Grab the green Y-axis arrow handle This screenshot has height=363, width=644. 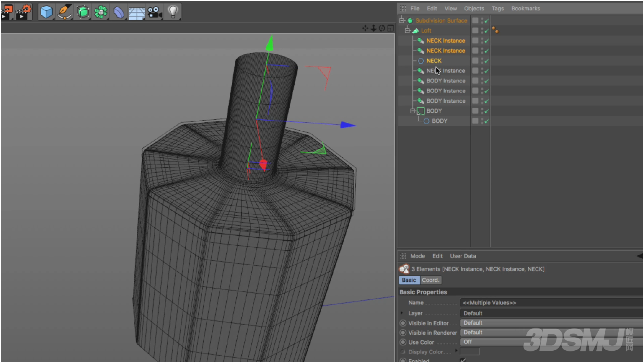(270, 43)
